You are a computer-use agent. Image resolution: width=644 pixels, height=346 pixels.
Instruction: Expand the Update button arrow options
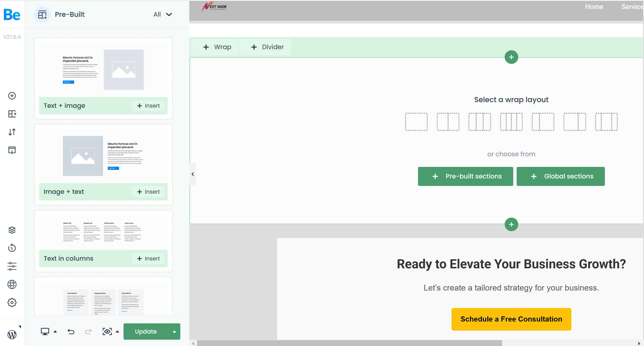(174, 332)
